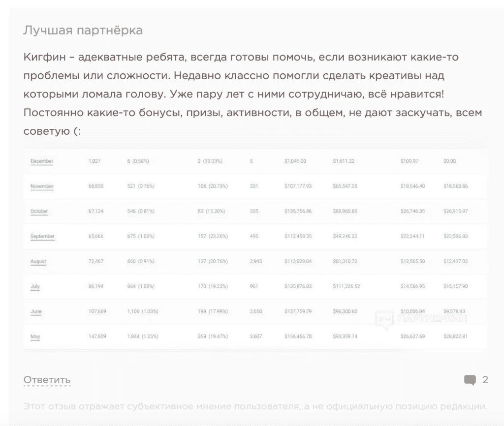
Task: Click the amount $22,244.11
Action: coord(413,236)
